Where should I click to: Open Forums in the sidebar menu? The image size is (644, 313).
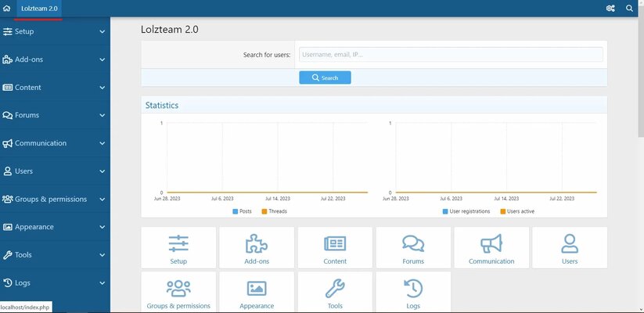pyautogui.click(x=27, y=116)
